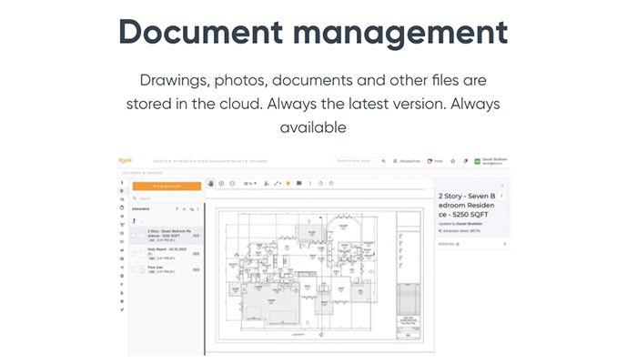Open the line drawing tool dropdown

[x=278, y=184]
